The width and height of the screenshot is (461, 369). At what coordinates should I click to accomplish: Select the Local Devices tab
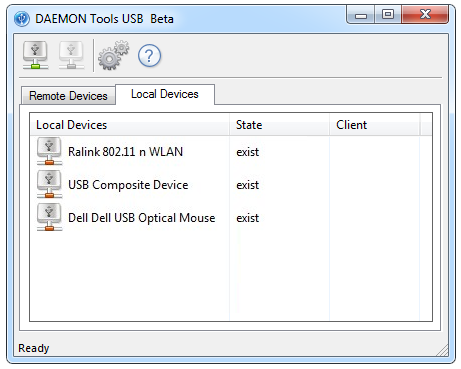[x=165, y=94]
